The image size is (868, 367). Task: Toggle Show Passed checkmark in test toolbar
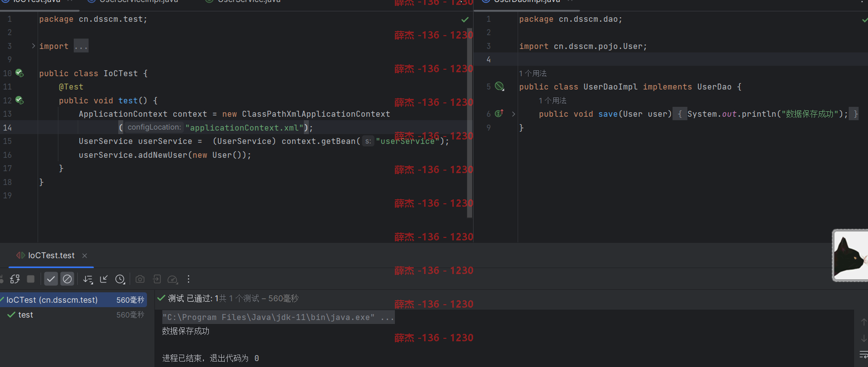point(51,279)
